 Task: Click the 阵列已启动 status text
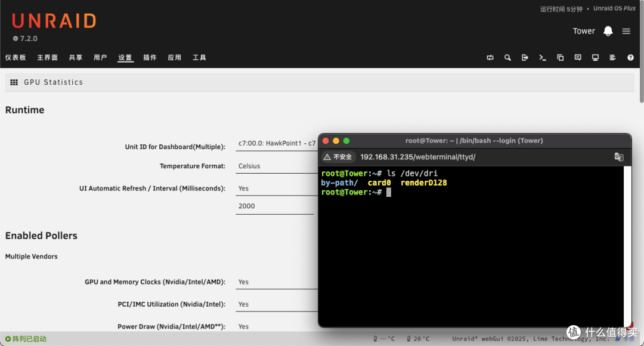click(x=30, y=339)
